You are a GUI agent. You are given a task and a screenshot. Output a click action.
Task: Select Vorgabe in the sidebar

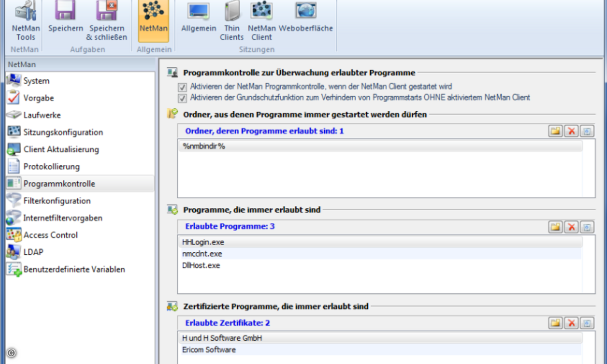pyautogui.click(x=80, y=98)
